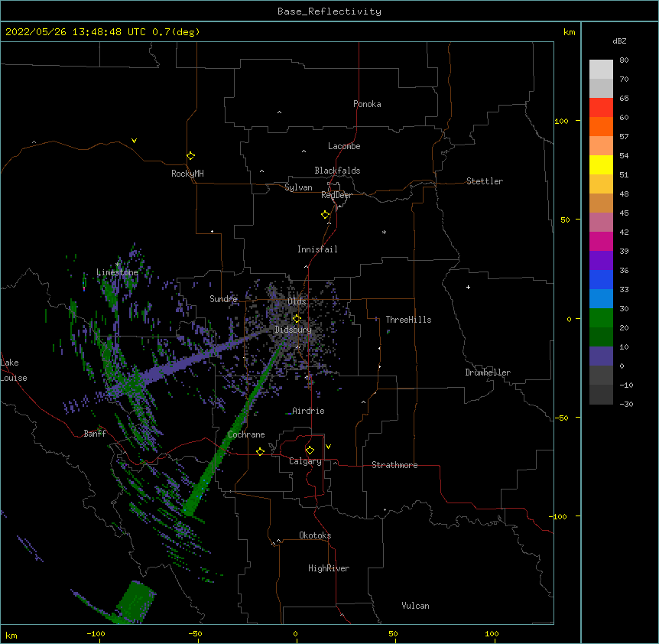
Task: Pick the magenta 42-39 dBZ legend swatch
Action: tap(601, 241)
